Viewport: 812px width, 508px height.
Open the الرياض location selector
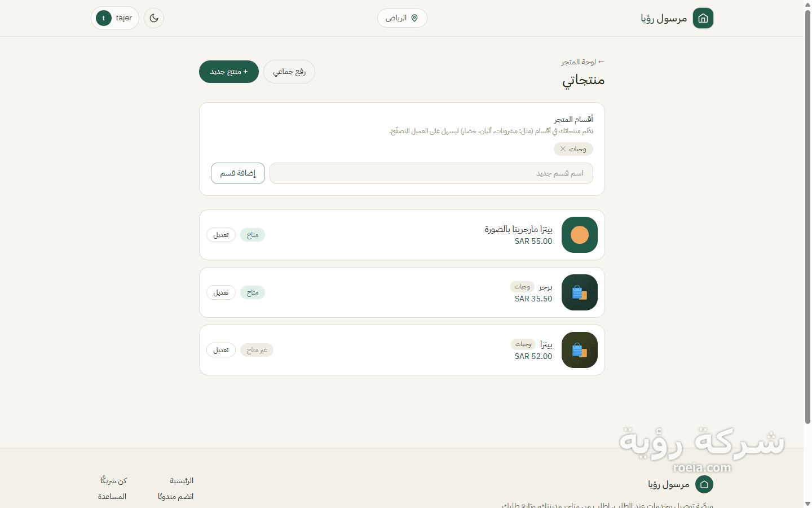402,18
